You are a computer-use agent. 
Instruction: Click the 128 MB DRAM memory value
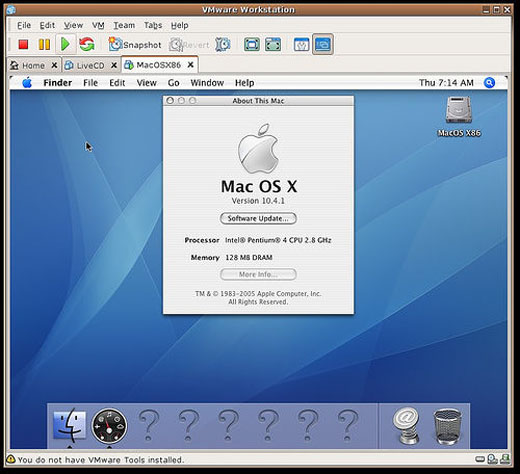(x=249, y=257)
